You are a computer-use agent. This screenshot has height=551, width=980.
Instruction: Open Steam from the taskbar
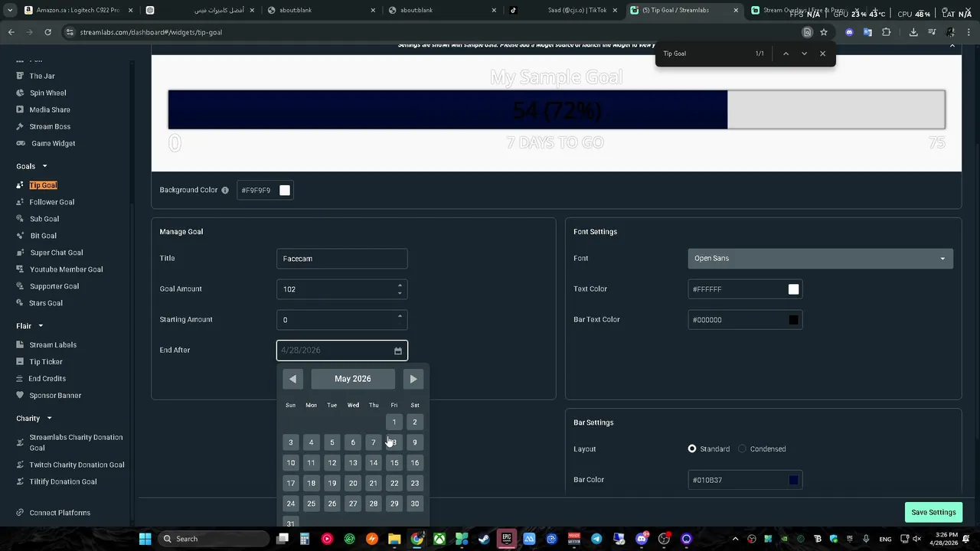click(484, 539)
